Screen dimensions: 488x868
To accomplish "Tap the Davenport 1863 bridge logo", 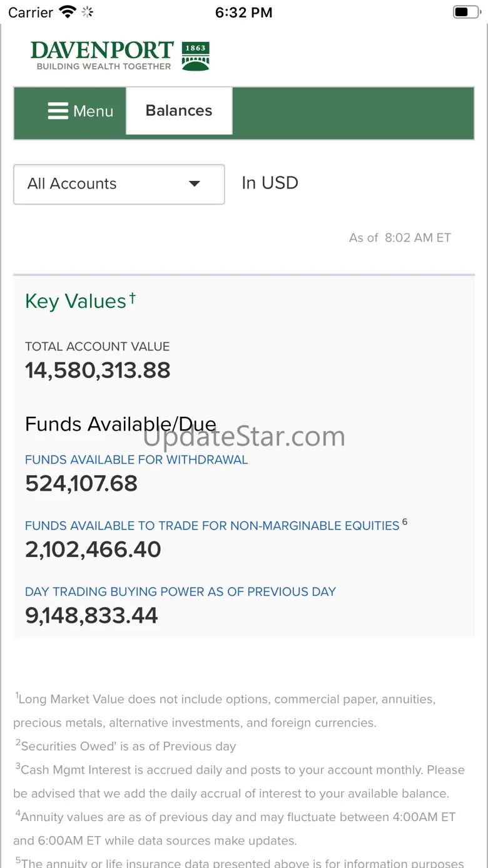I will coord(195,56).
